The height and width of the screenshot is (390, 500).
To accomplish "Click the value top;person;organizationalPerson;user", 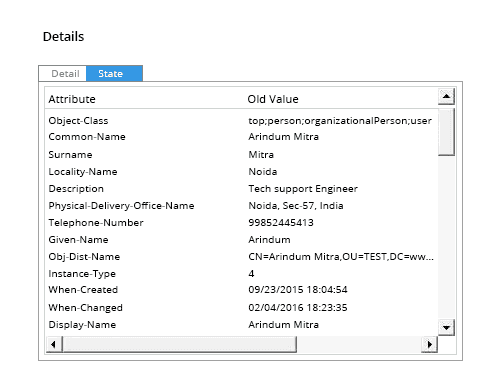I will pos(340,121).
